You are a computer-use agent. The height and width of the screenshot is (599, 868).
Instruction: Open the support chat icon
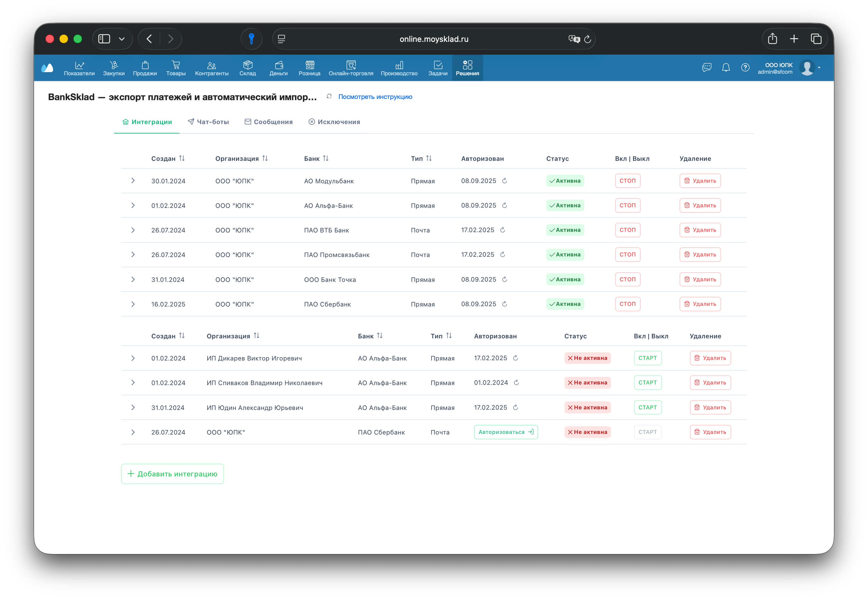(x=707, y=68)
